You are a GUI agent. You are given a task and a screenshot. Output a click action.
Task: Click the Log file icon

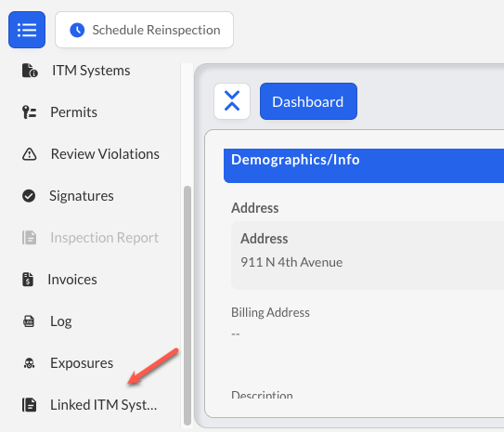tap(29, 321)
